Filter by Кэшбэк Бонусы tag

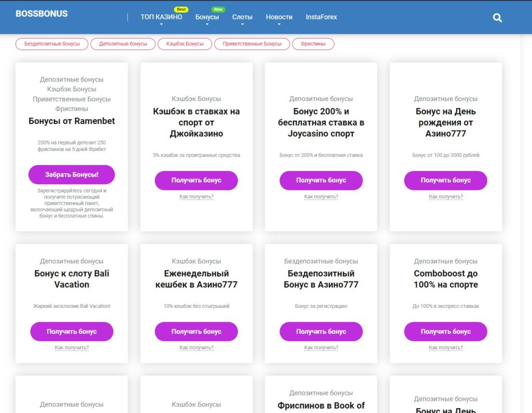click(185, 44)
